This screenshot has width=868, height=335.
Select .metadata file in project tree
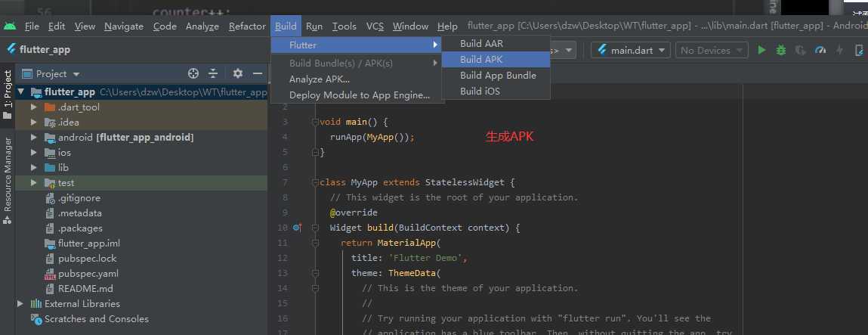(x=80, y=213)
